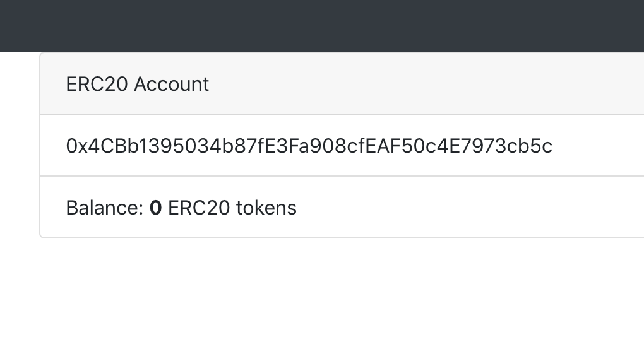The height and width of the screenshot is (347, 644).
Task: Click the dark top navigation bar
Action: 322,25
